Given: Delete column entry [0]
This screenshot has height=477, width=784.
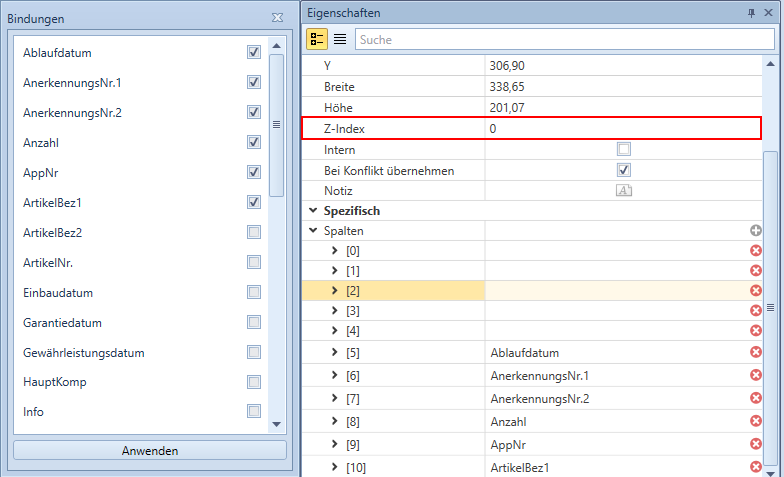Looking at the screenshot, I should click(x=756, y=250).
